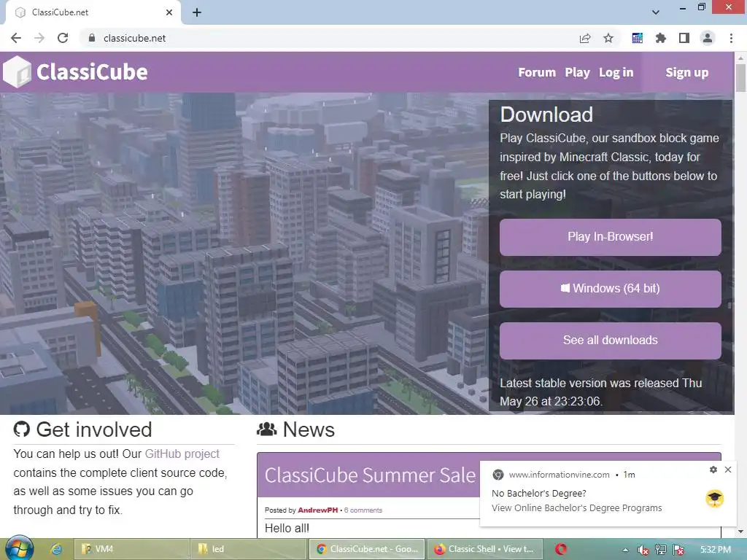Open the calendar-grid extension icon
Image resolution: width=747 pixels, height=560 pixels.
637,38
